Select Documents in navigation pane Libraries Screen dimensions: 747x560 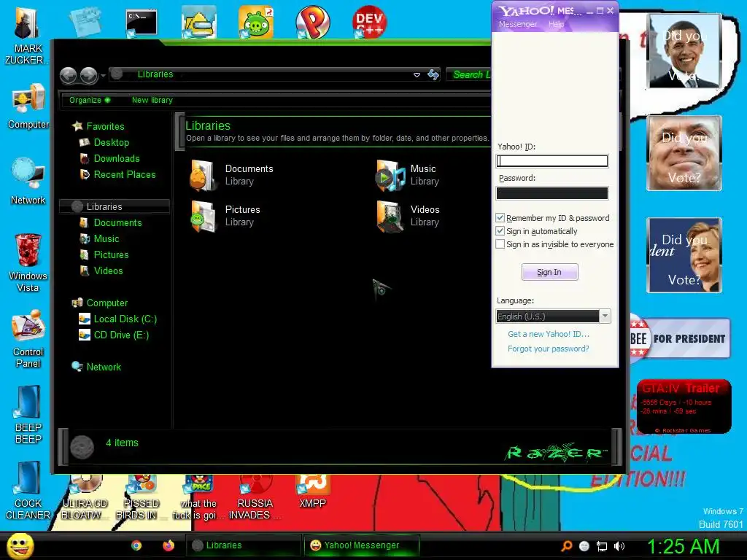tap(117, 223)
